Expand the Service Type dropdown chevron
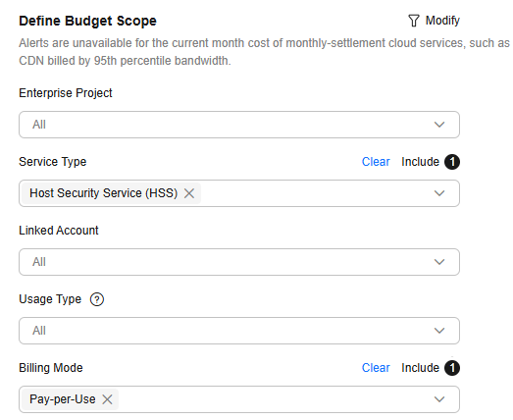Screen dimensions: 513x420 tap(439, 193)
